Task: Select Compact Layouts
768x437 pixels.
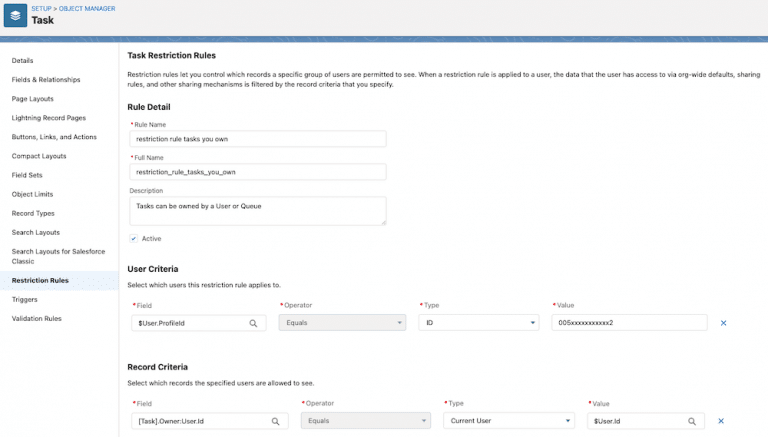Action: tap(39, 156)
